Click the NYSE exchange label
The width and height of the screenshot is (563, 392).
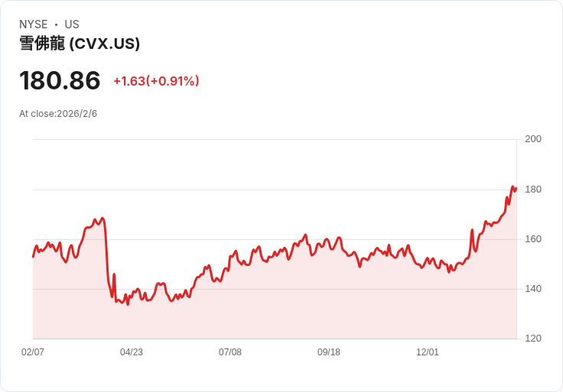(x=34, y=24)
